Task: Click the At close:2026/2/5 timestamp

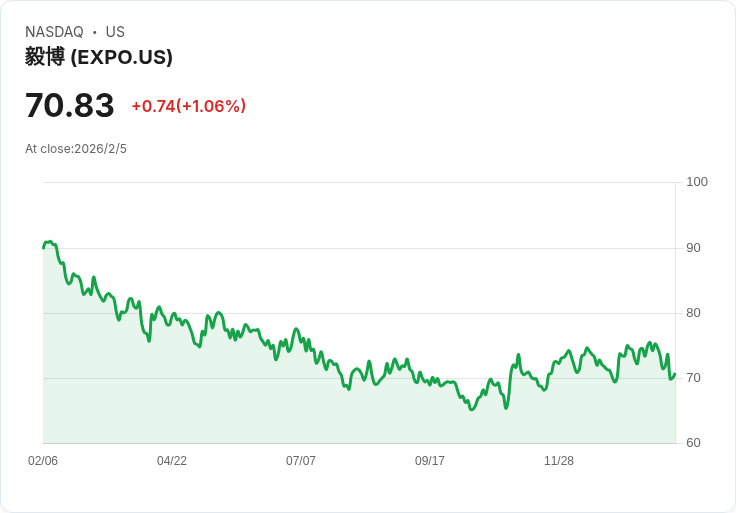Action: click(76, 149)
